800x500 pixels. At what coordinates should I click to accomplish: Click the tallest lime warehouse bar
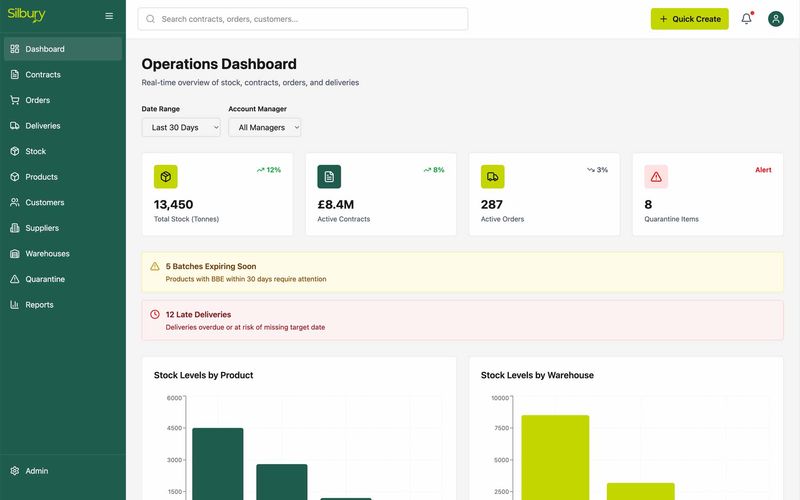coord(555,458)
